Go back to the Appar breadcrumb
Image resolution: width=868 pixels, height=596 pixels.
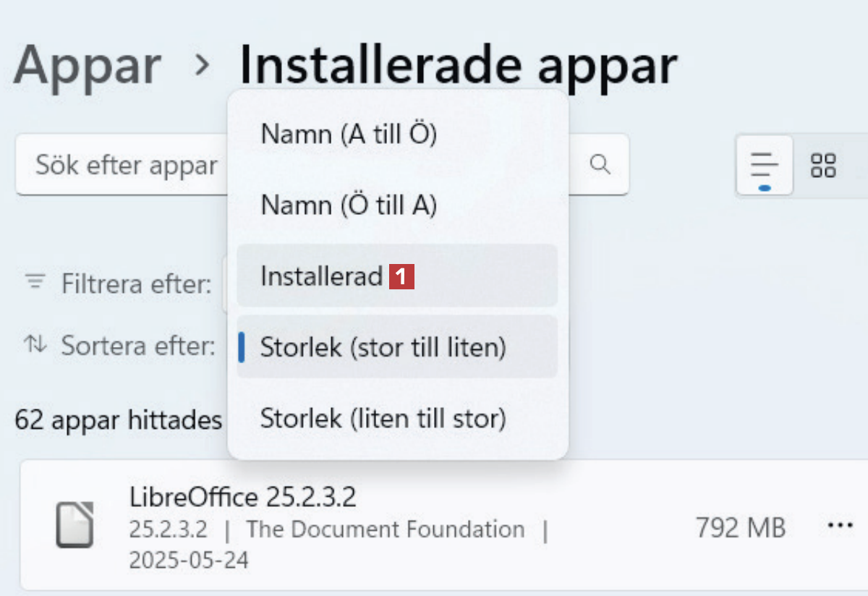pos(87,65)
